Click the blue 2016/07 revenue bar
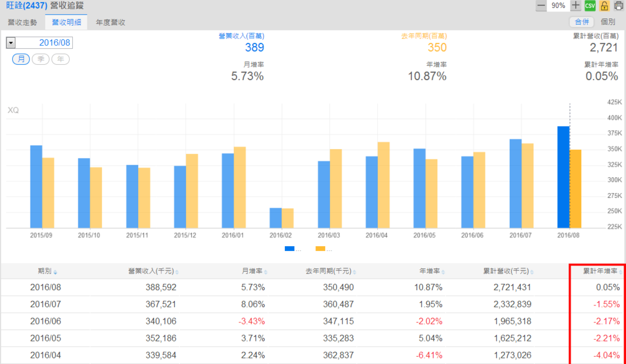The width and height of the screenshot is (626, 364). click(x=515, y=183)
